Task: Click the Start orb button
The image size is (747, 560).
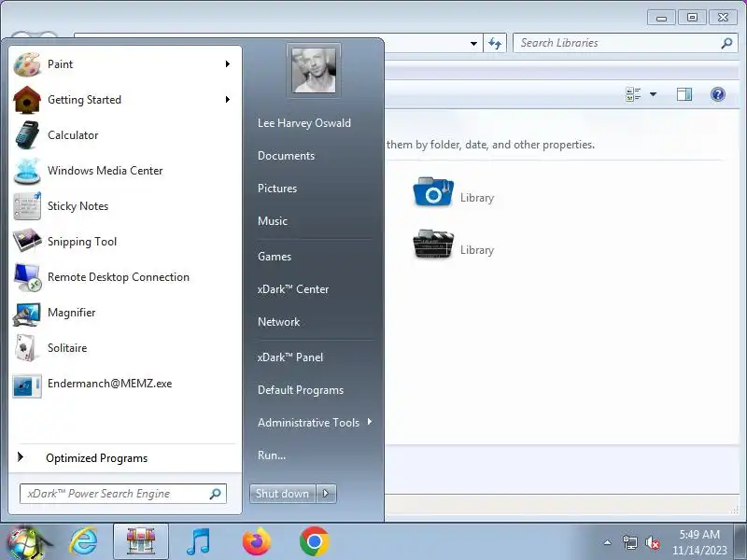Action: pos(26,542)
